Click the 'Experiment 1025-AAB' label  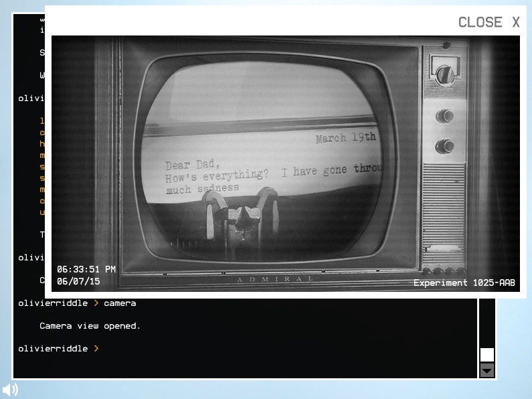(464, 283)
